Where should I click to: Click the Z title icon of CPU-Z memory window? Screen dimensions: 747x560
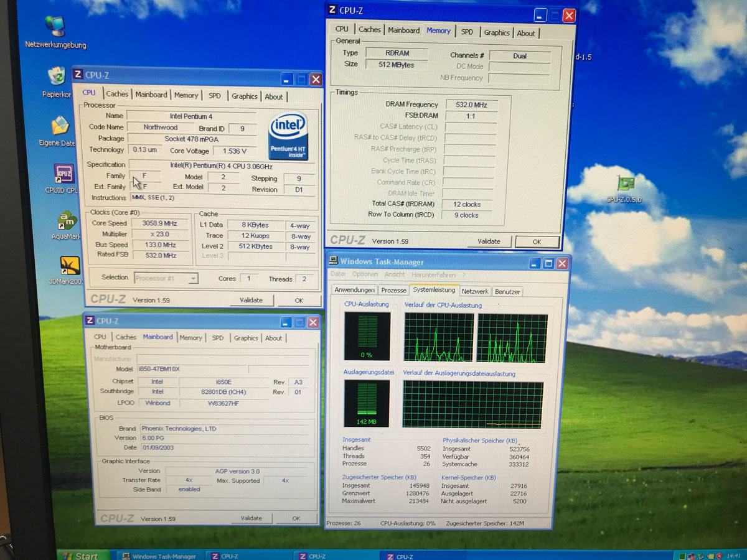(332, 9)
